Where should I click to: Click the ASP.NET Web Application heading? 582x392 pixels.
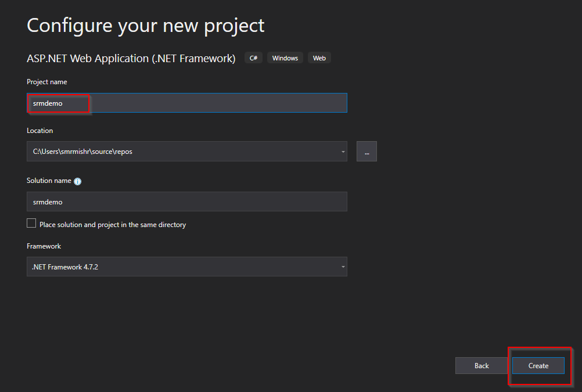(x=131, y=58)
